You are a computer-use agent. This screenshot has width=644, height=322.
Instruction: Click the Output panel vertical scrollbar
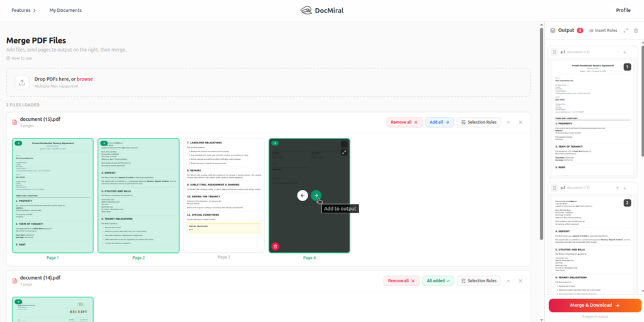642,101
